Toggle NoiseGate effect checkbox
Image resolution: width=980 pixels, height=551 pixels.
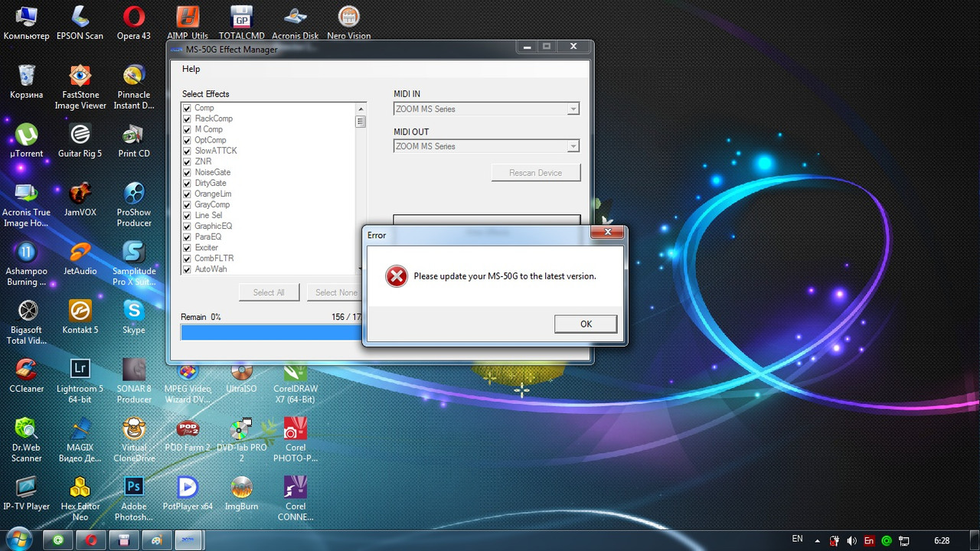tap(187, 172)
